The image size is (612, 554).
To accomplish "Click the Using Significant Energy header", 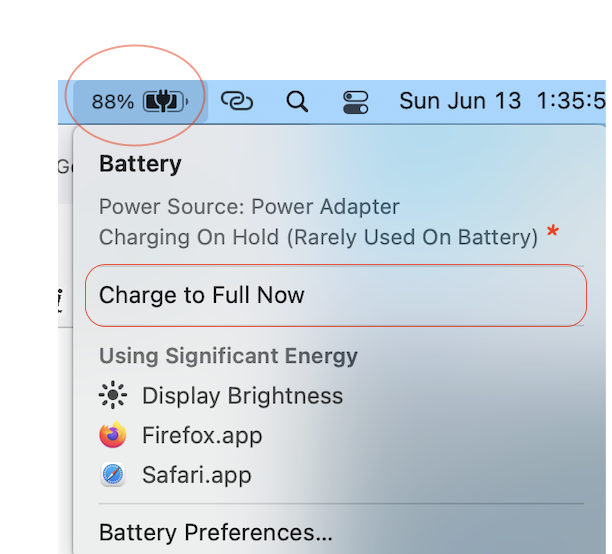I will 228,356.
